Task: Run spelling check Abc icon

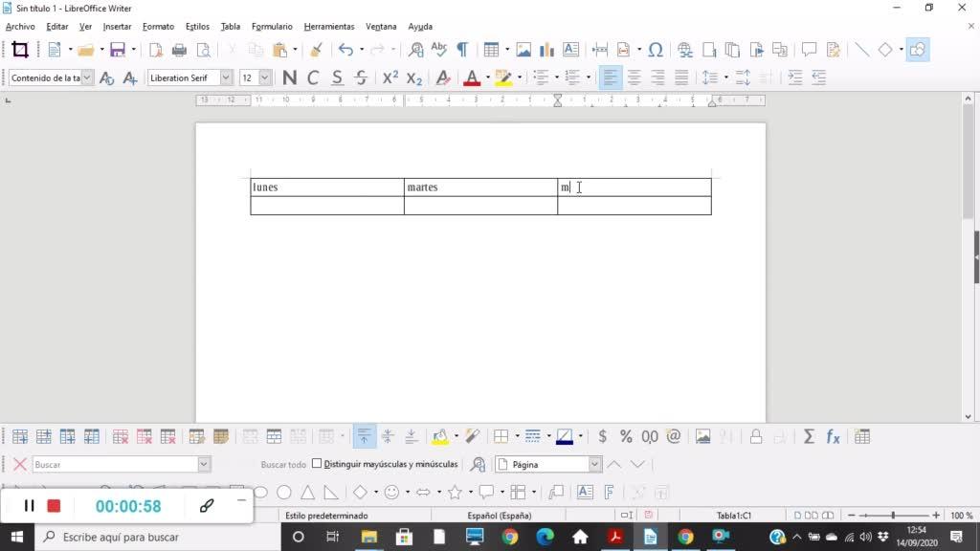Action: point(439,50)
